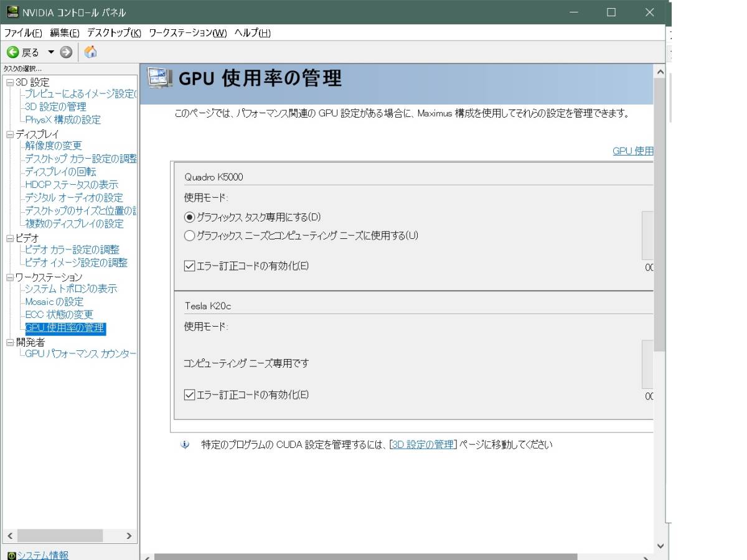The width and height of the screenshot is (747, 560).
Task: Open ビデオ イメージ設定の調整 tree item
Action: (x=76, y=263)
